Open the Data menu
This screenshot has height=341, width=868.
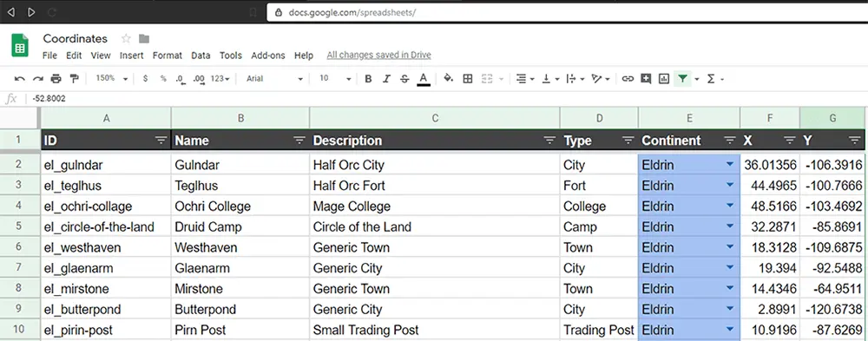[201, 56]
